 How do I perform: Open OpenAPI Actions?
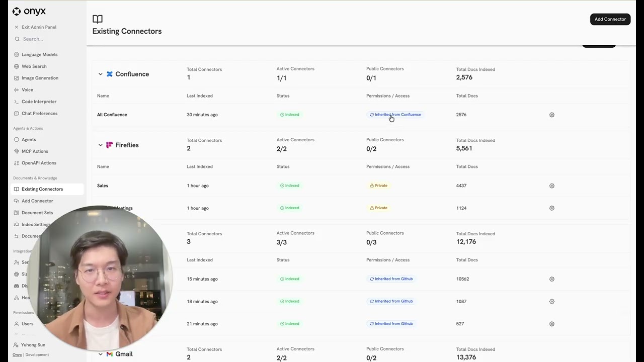tap(39, 163)
